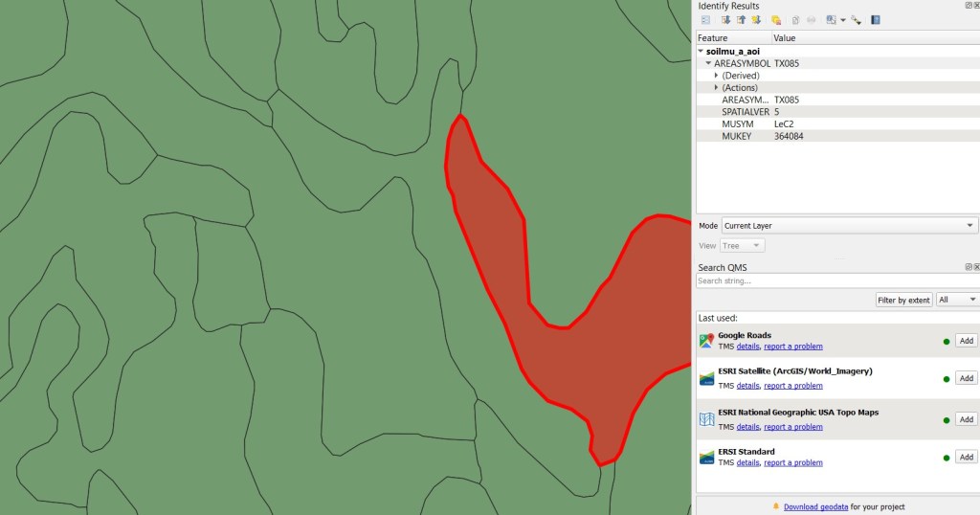Screen dimensions: 980x515
Task: Click the Clear Results toolbar icon
Action: click(776, 19)
